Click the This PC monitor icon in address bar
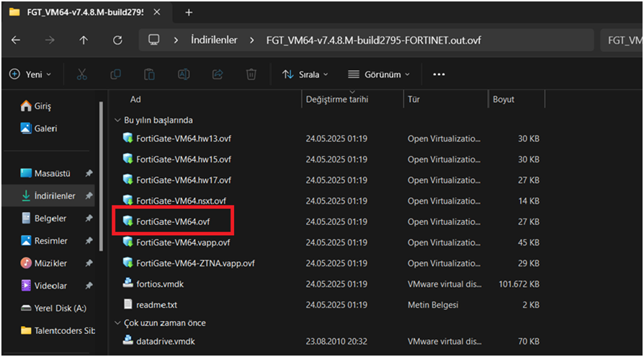 point(153,40)
